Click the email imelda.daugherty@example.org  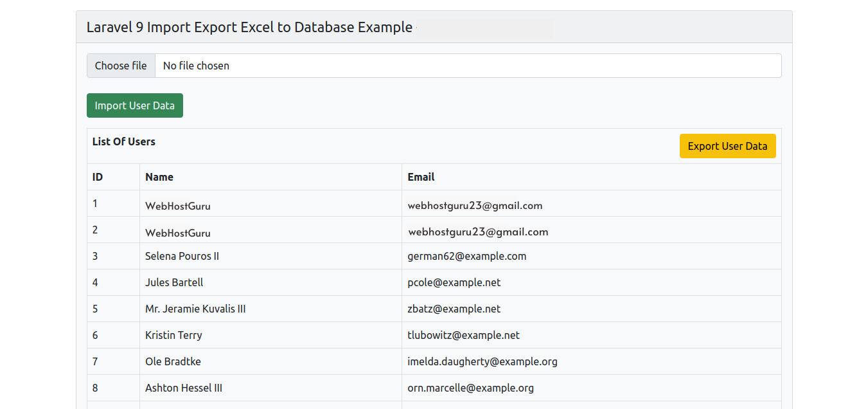[x=483, y=361]
